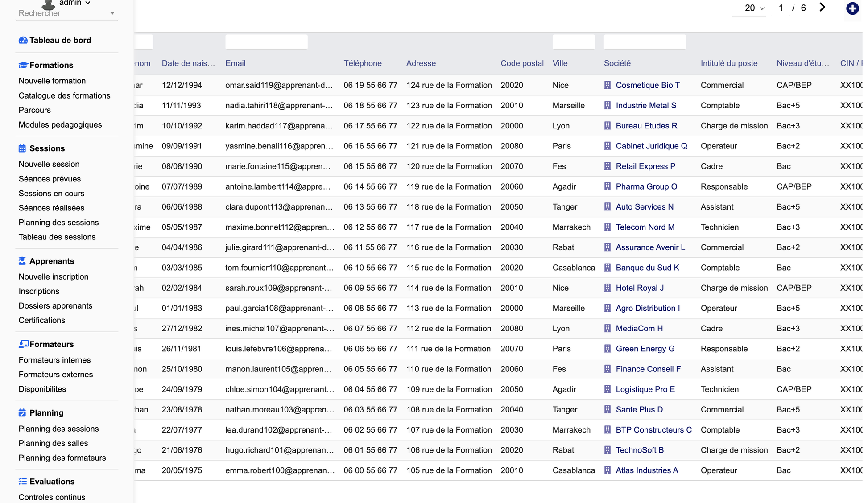
Task: Click building icon beside Hotel Royal J
Action: coord(608,288)
